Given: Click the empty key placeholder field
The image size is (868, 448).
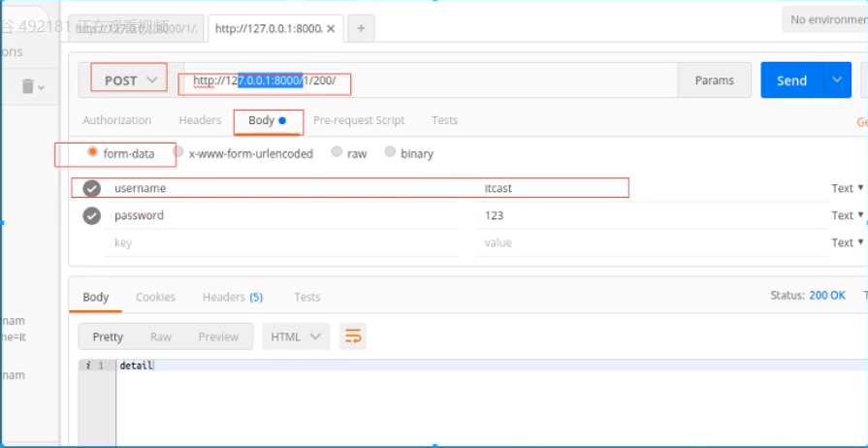Looking at the screenshot, I should [282, 242].
